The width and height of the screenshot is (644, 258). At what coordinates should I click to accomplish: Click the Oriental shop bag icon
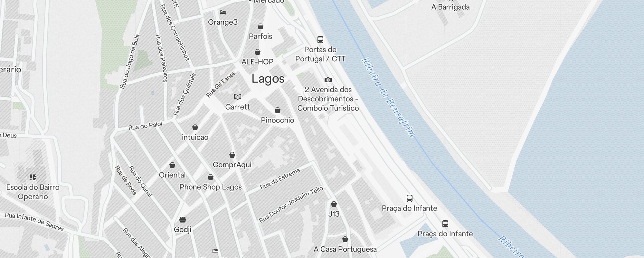(x=172, y=165)
